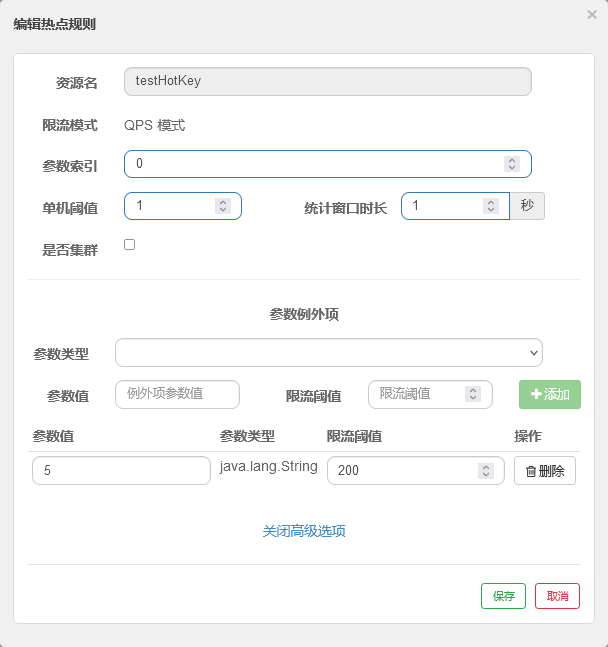Click the 统计窗口时长 spinner arrows
The width and height of the screenshot is (608, 647).
(x=490, y=206)
